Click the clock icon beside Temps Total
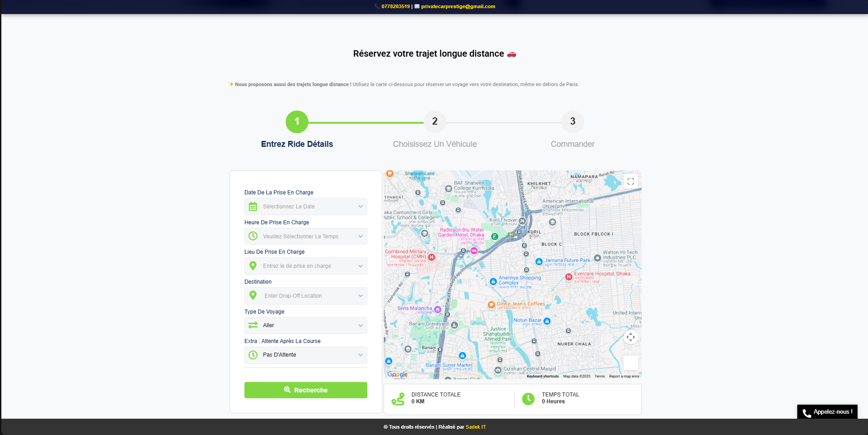The image size is (868, 435). coord(528,399)
